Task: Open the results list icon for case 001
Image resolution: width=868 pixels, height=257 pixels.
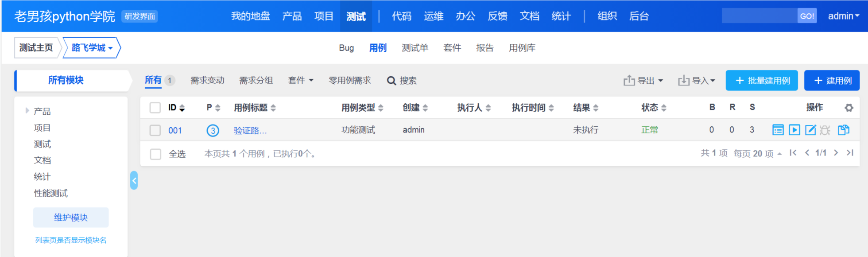Action: click(778, 130)
